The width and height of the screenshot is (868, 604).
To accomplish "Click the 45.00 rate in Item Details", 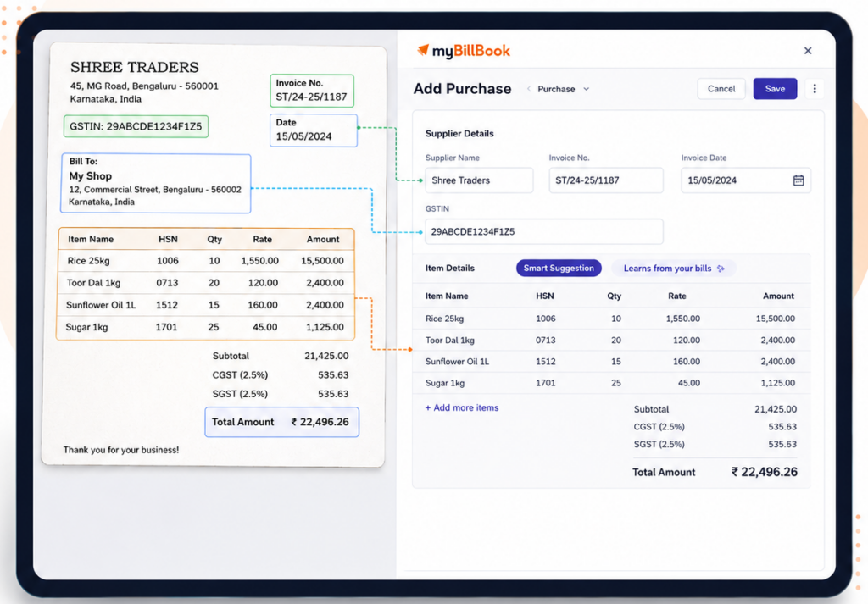I will 688,383.
